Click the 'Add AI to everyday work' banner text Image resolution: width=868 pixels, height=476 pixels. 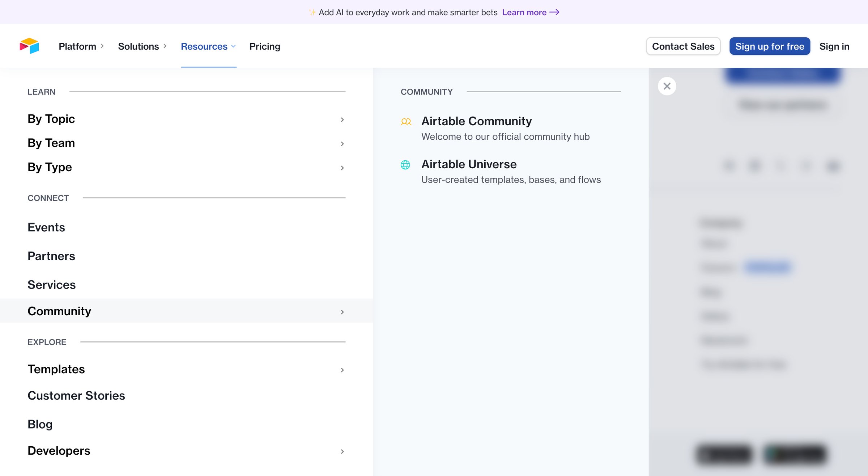[408, 12]
